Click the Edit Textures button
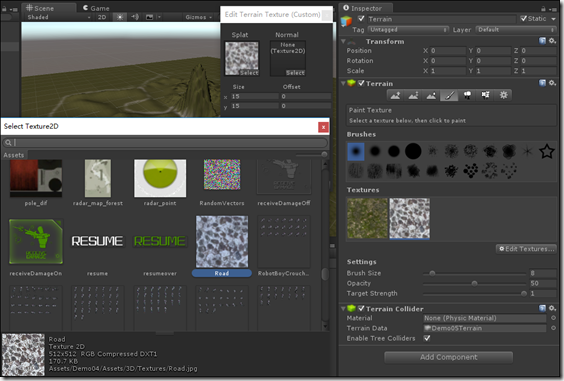564x381 pixels. 526,249
